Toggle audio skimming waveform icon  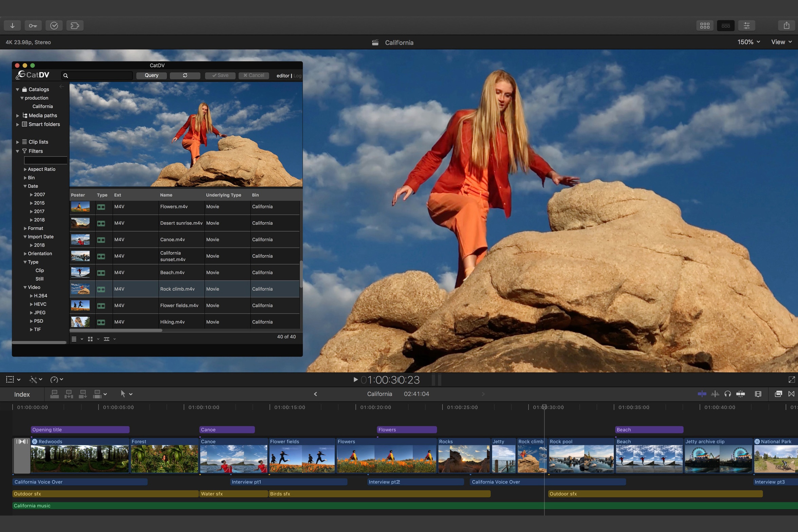coord(715,394)
